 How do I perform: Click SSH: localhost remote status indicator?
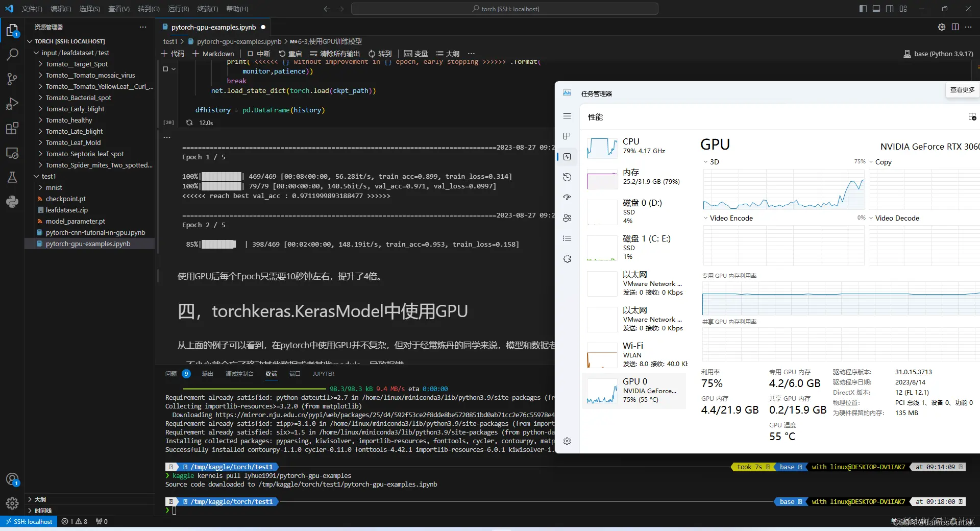pos(29,521)
